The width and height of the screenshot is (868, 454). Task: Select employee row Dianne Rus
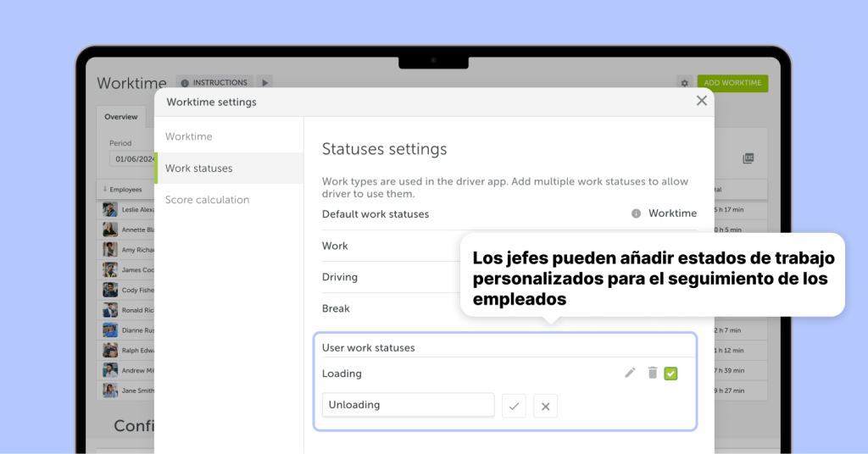tap(126, 330)
